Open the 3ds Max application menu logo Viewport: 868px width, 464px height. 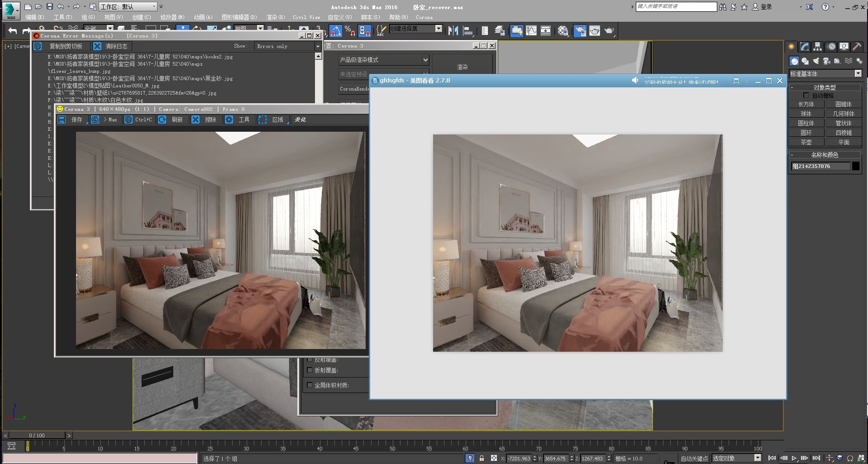(10, 10)
